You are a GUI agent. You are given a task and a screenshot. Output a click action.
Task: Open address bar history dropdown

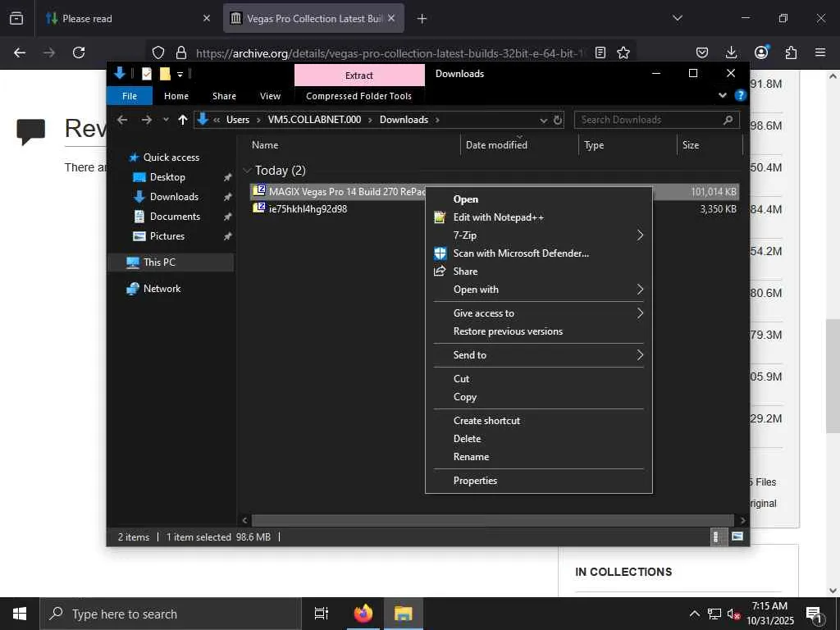[x=543, y=121]
